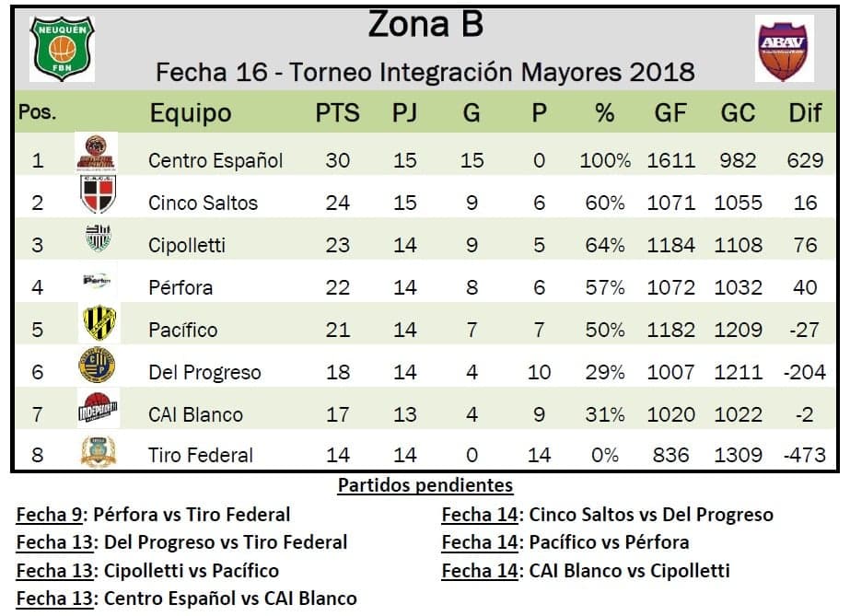Image resolution: width=850 pixels, height=616 pixels.
Task: Click the Cinco Saltos team shield
Action: tap(96, 195)
